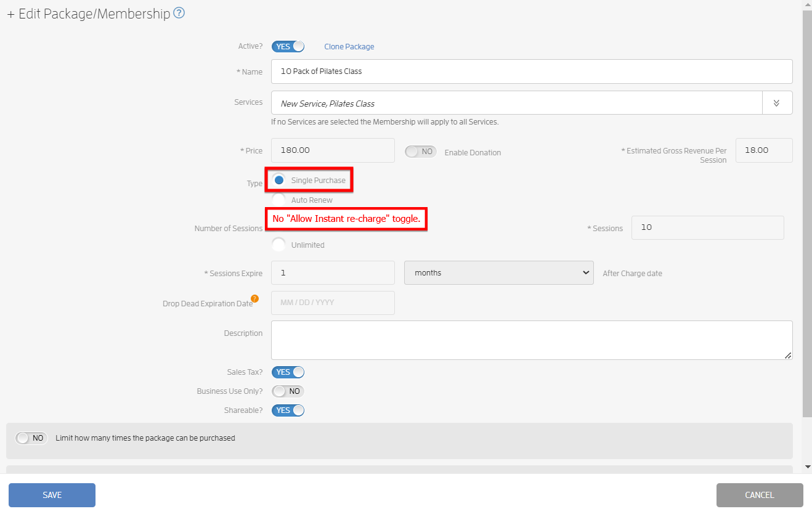Click the 'After Charge date' text
The width and height of the screenshot is (812, 514).
632,274
